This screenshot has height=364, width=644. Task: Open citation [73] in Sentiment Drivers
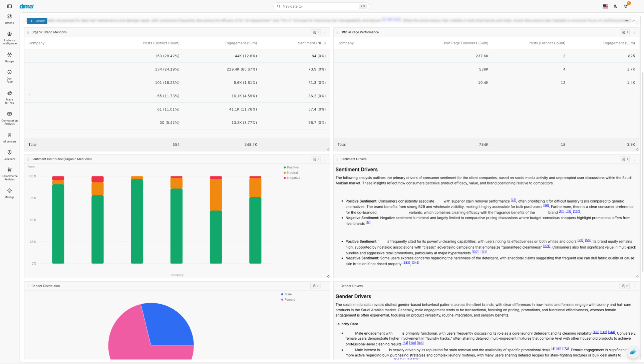pyautogui.click(x=513, y=200)
